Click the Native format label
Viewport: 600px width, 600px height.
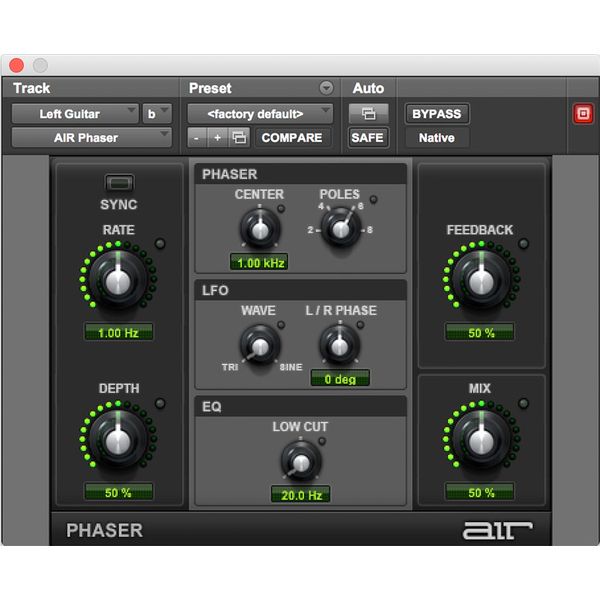437,138
